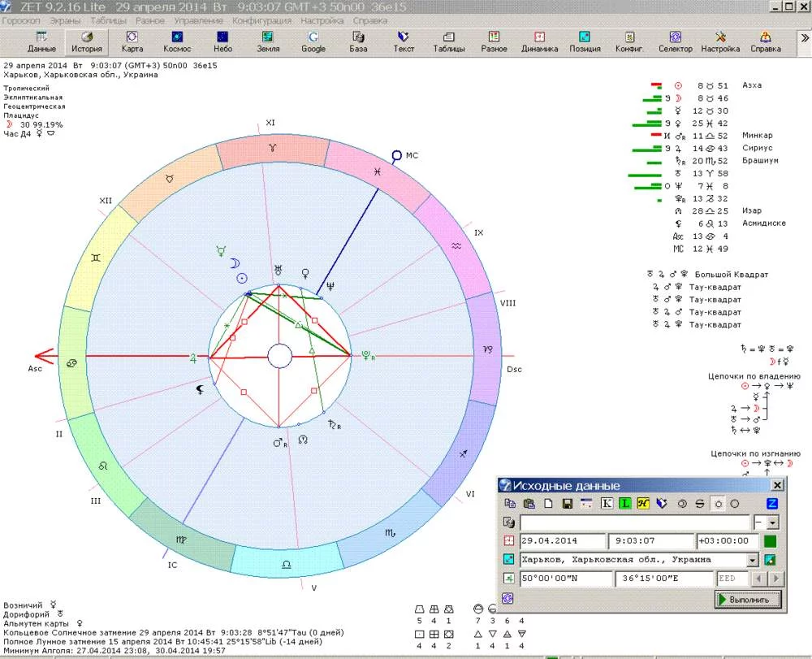The width and height of the screenshot is (812, 659).
Task: Click the date field showing 29.04.2014
Action: pyautogui.click(x=562, y=541)
